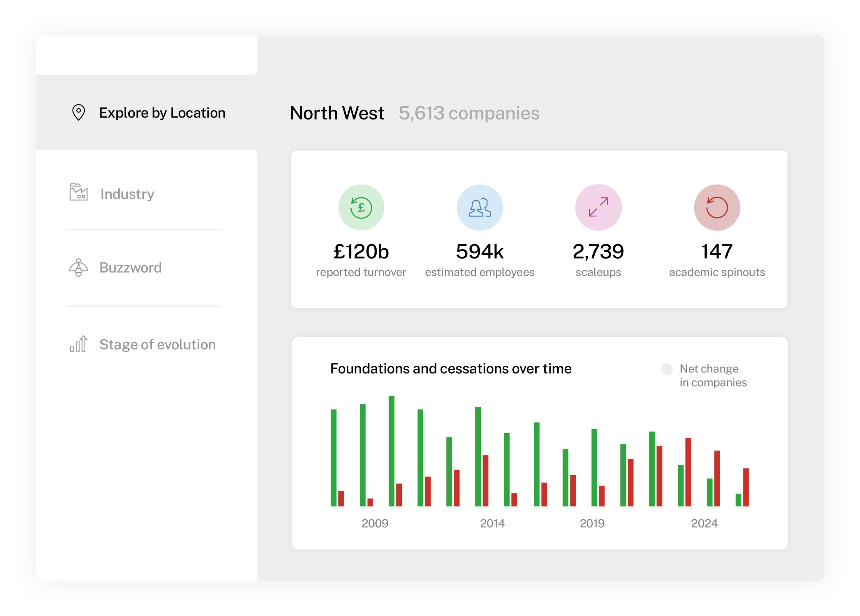Select the 594k employees value
This screenshot has width=860, height=616.
(480, 252)
